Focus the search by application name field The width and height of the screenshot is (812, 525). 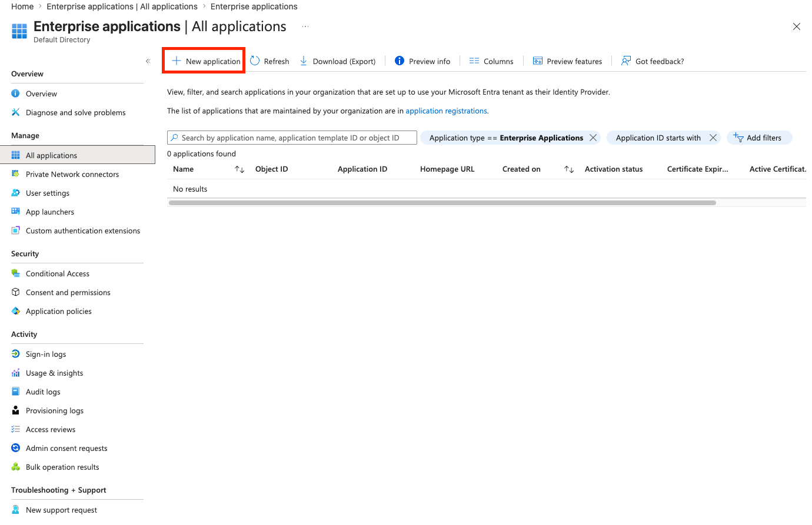(292, 138)
